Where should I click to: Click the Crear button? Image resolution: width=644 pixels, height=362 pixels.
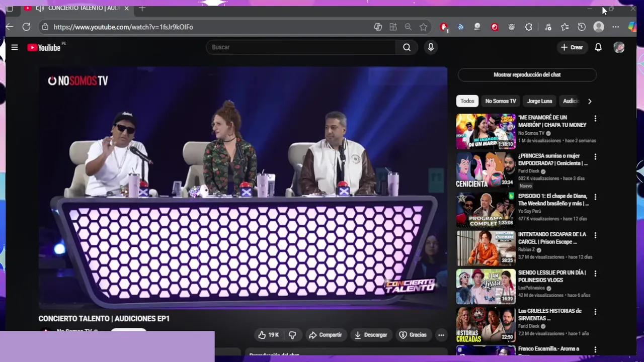(x=572, y=47)
